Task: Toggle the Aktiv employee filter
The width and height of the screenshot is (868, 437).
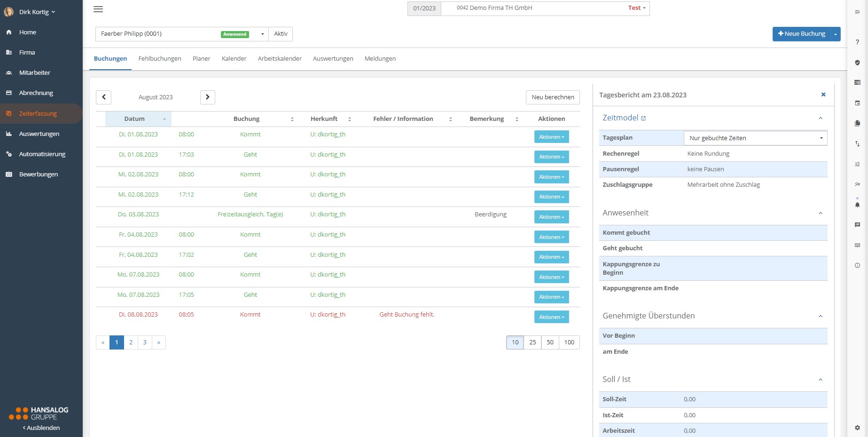Action: (281, 34)
